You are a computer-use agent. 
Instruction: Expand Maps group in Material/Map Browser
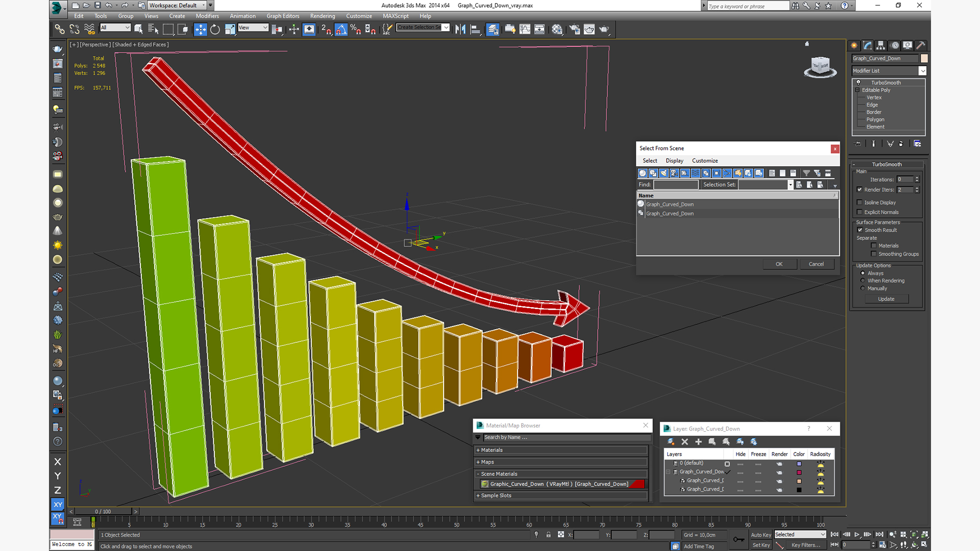[561, 462]
